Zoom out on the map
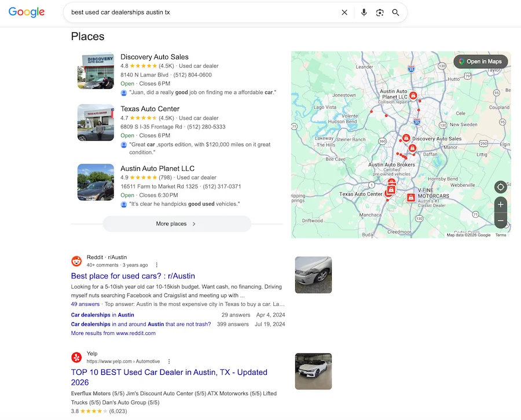Image resolution: width=521 pixels, height=420 pixels. click(500, 220)
